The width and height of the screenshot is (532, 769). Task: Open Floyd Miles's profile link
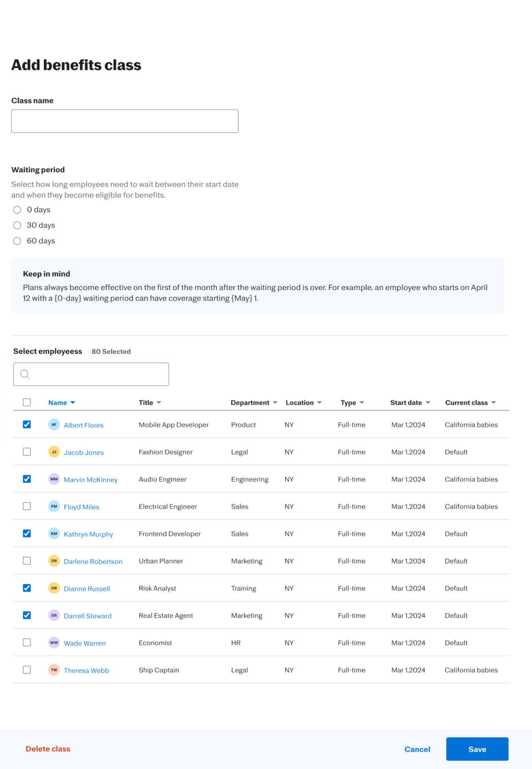pyautogui.click(x=81, y=507)
